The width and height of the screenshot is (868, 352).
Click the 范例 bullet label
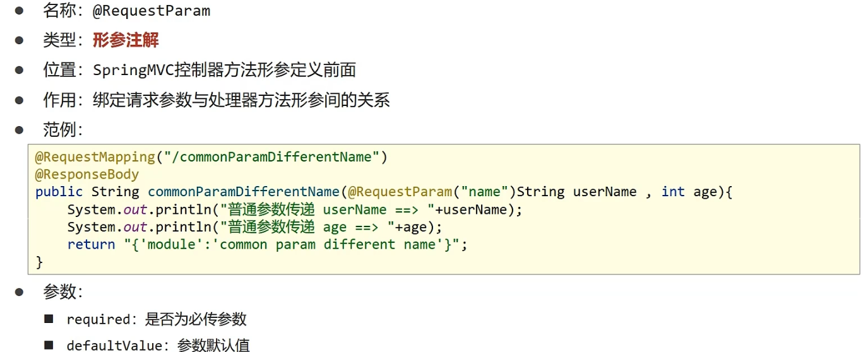62,130
